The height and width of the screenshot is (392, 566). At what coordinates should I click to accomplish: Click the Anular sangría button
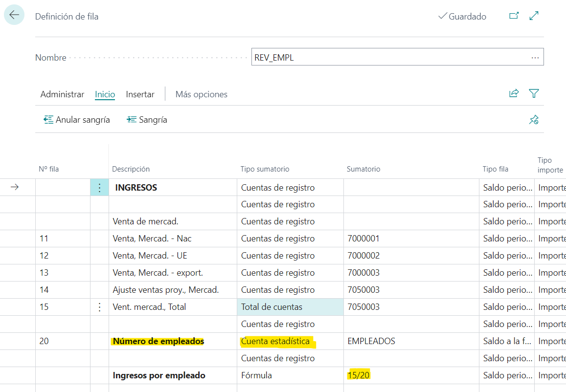(x=77, y=120)
